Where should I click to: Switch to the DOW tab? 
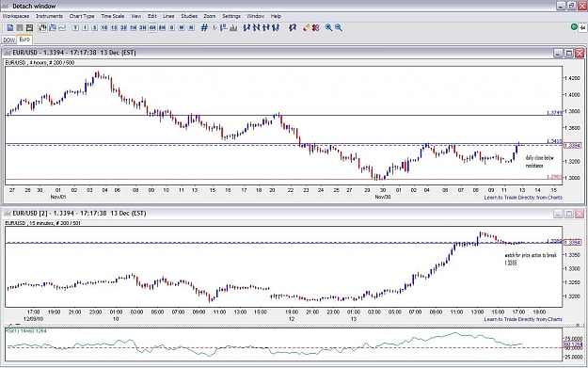9,40
